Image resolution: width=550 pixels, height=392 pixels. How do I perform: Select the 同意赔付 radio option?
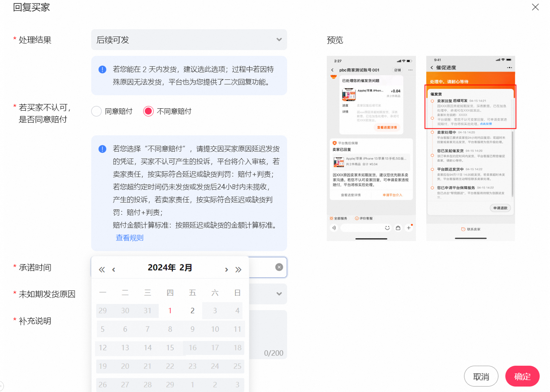pyautogui.click(x=96, y=111)
